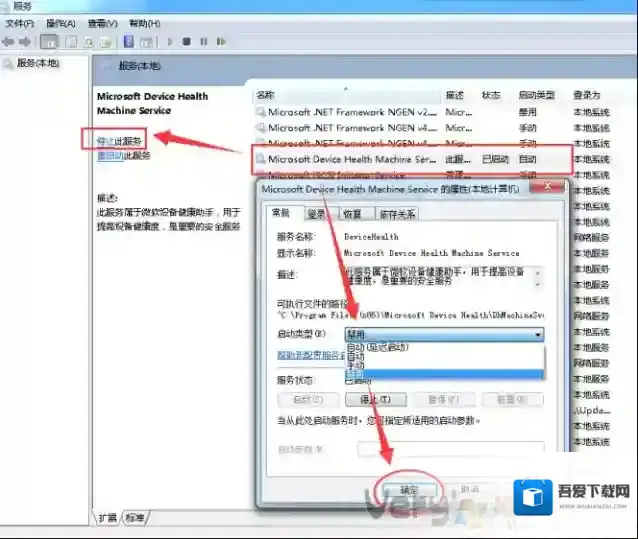The width and height of the screenshot is (638, 539).
Task: Click the 停止(T) button in the dialog
Action: (x=376, y=400)
